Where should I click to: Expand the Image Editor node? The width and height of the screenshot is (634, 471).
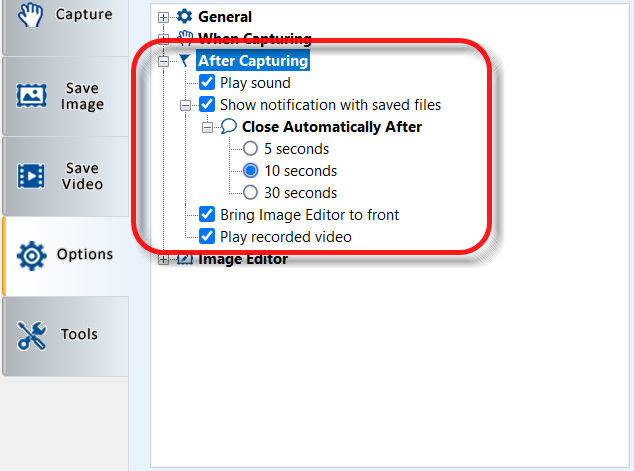point(164,260)
